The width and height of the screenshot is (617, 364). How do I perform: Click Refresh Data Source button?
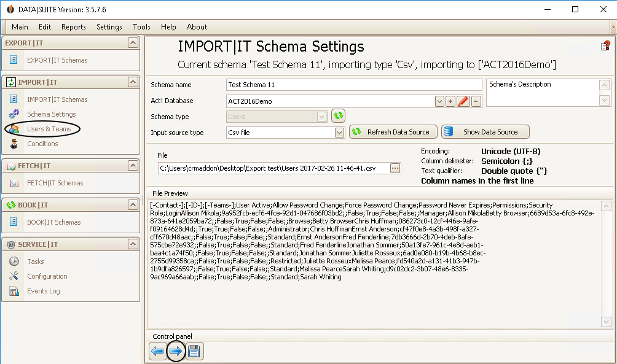[393, 132]
